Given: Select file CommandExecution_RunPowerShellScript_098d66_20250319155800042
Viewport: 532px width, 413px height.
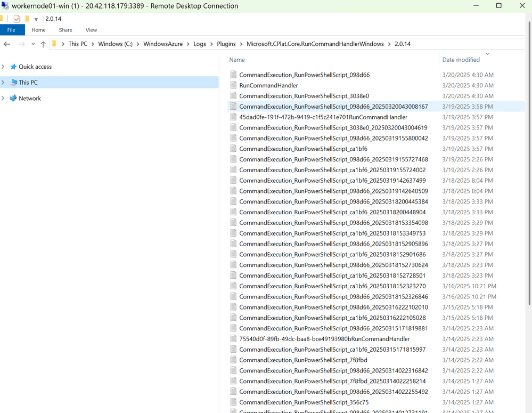Looking at the screenshot, I should click(333, 138).
